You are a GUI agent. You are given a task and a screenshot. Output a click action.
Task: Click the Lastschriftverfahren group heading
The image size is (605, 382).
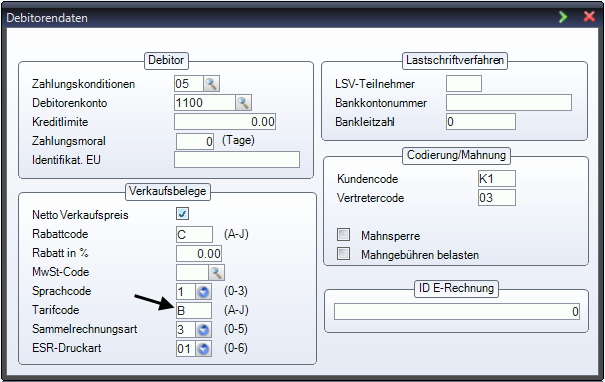[x=455, y=60]
